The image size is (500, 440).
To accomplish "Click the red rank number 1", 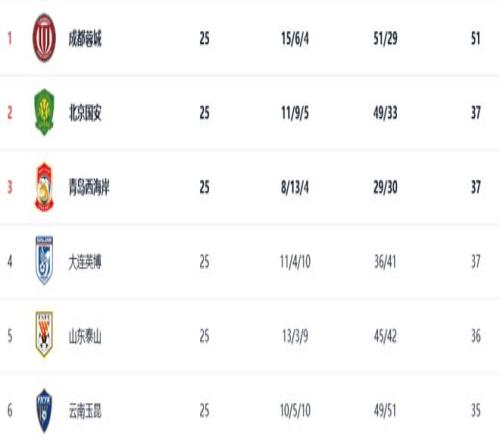I will point(10,38).
